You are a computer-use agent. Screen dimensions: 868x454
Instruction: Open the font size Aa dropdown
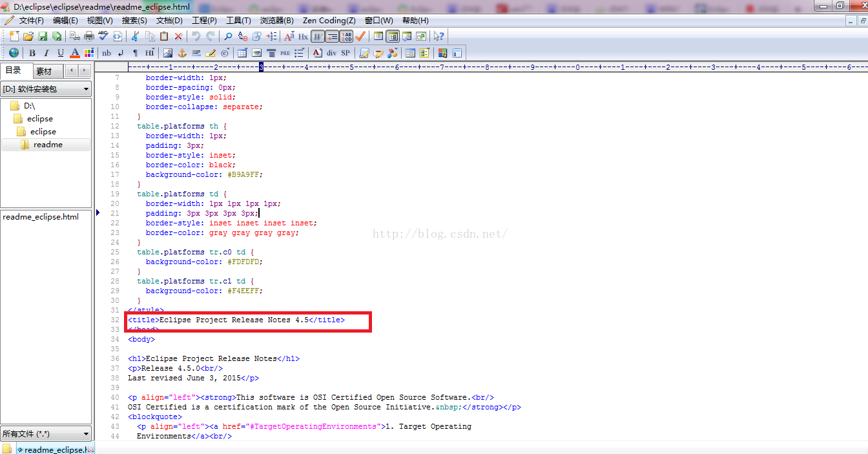[x=289, y=36]
